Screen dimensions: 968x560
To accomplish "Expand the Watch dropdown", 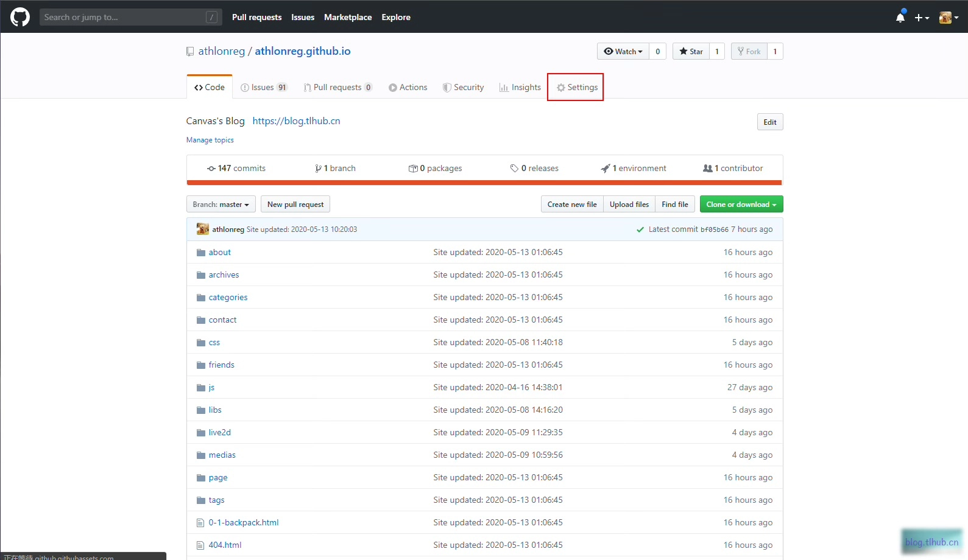I will pyautogui.click(x=623, y=51).
